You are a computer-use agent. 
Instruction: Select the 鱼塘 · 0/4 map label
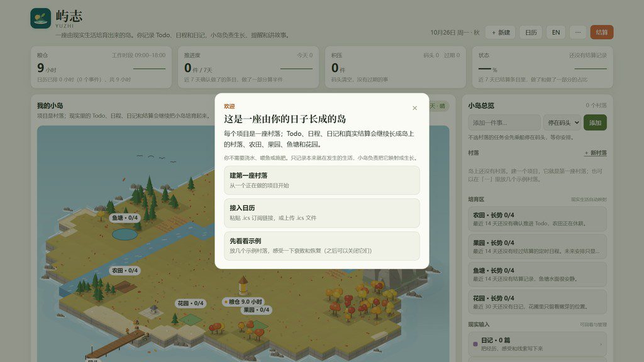[x=125, y=218]
